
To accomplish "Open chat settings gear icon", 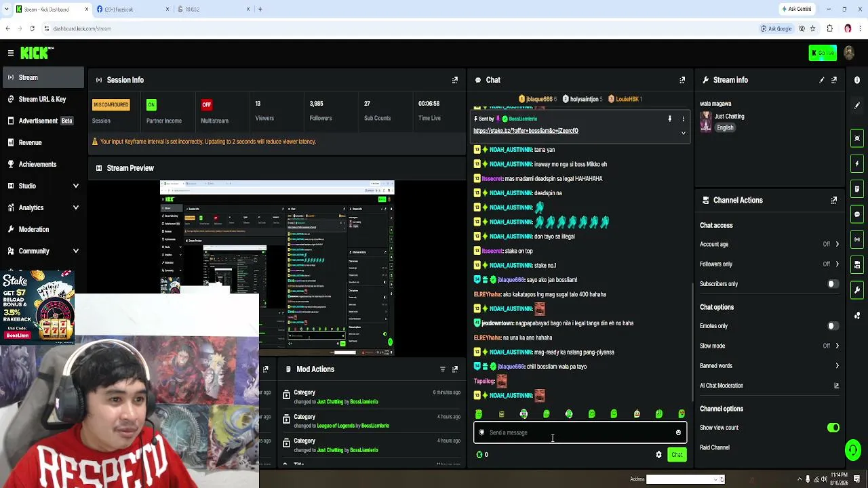I will pos(658,455).
